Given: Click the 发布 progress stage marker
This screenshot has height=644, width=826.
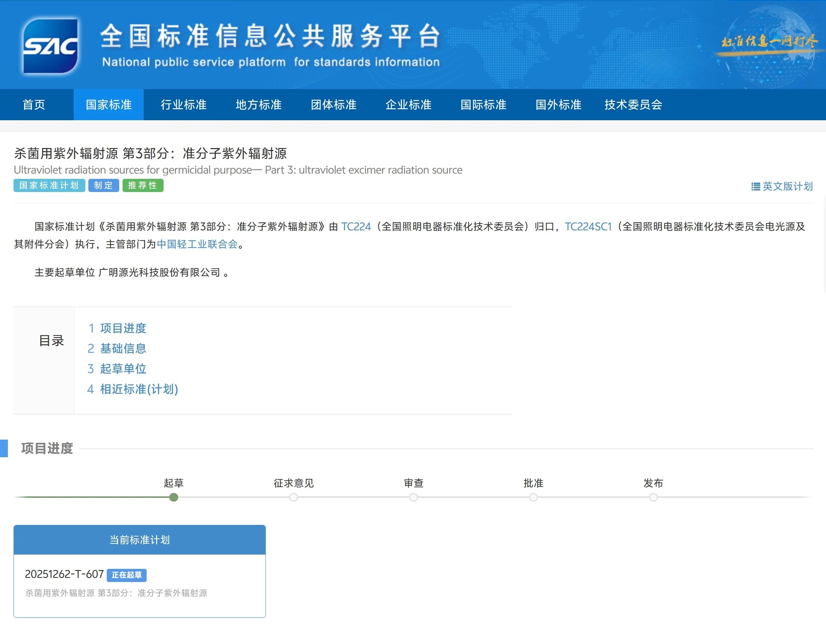Looking at the screenshot, I should pyautogui.click(x=653, y=497).
